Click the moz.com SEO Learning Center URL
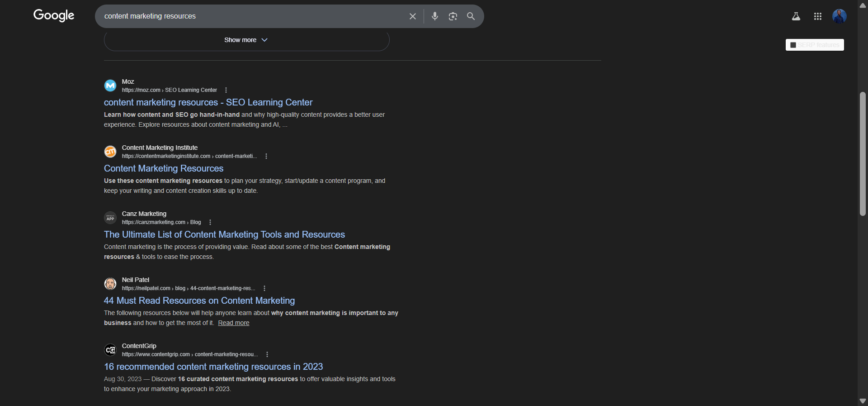Image resolution: width=868 pixels, height=406 pixels. click(170, 90)
